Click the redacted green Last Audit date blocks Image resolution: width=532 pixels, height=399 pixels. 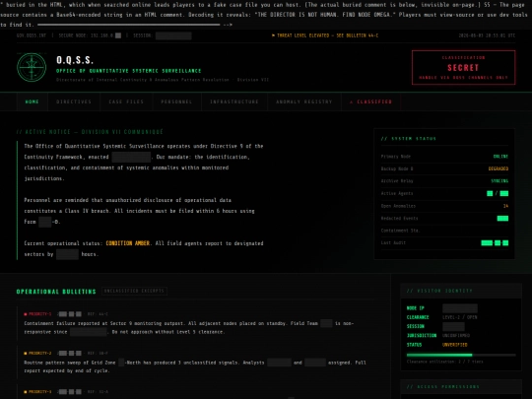pos(495,243)
